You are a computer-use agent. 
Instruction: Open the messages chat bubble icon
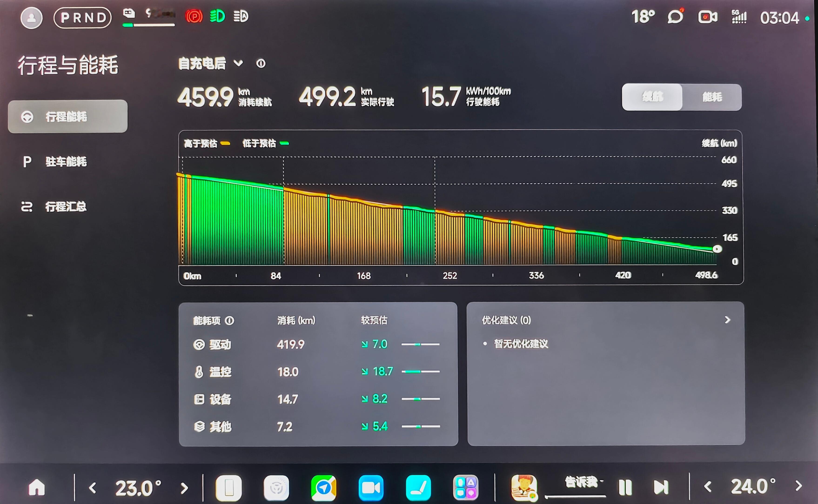click(676, 16)
